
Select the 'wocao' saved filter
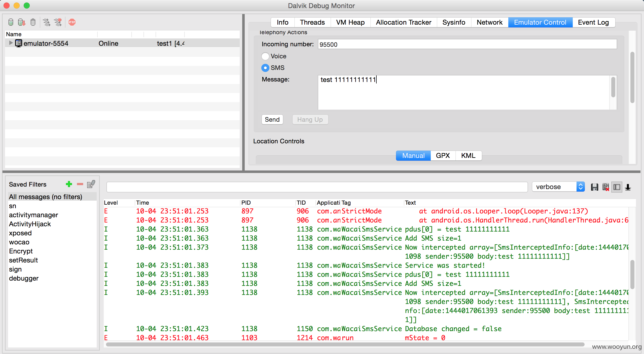point(52,242)
